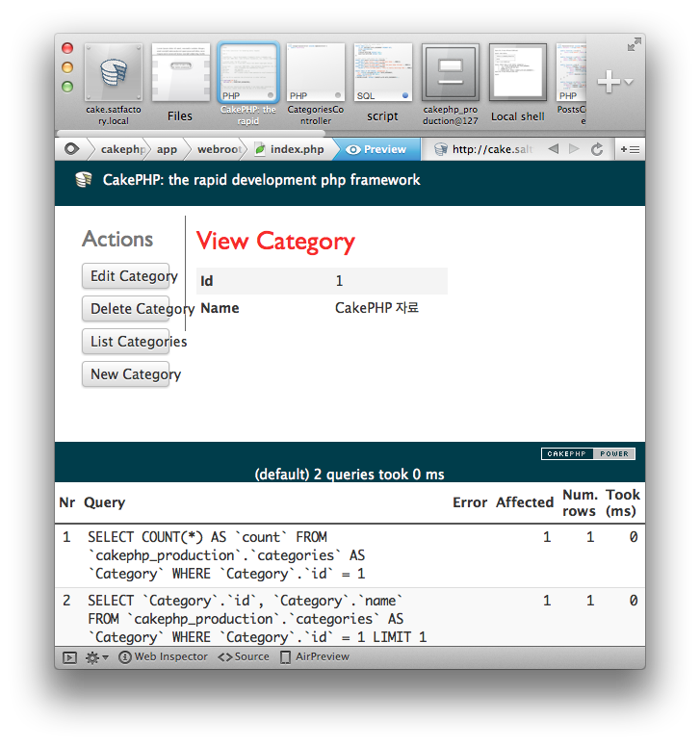Click the 'Took (ms)' column header
The image size is (700, 745).
pyautogui.click(x=623, y=502)
